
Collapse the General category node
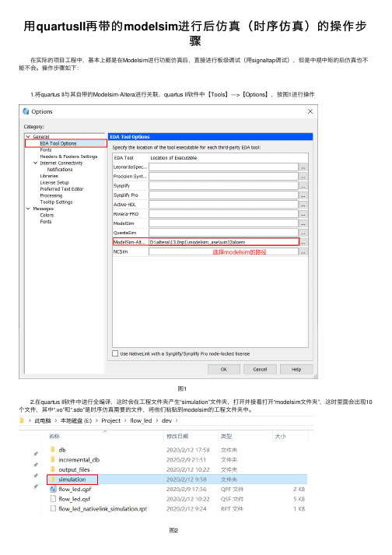click(28, 137)
